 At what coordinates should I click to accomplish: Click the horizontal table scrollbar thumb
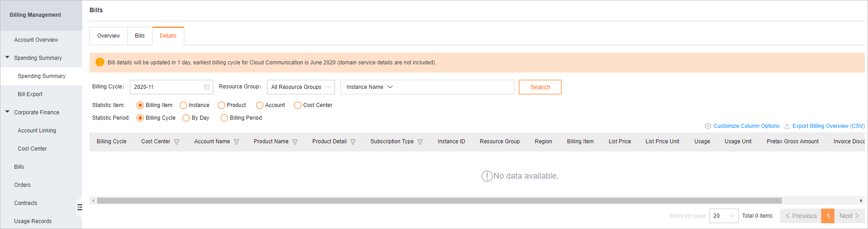click(x=439, y=200)
